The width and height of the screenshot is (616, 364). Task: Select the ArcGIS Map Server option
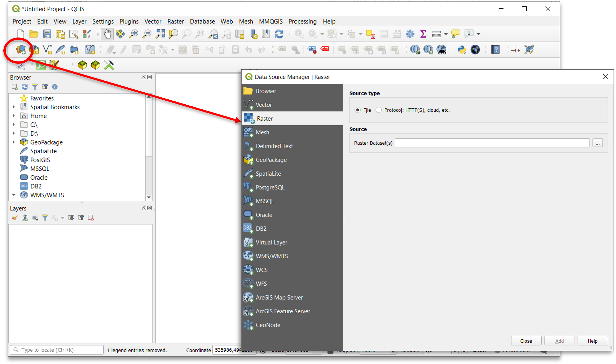(280, 297)
